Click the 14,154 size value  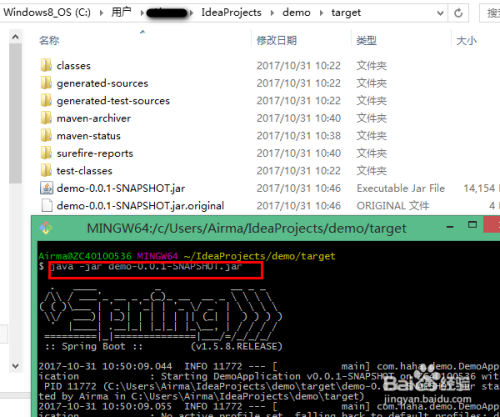pyautogui.click(x=479, y=188)
